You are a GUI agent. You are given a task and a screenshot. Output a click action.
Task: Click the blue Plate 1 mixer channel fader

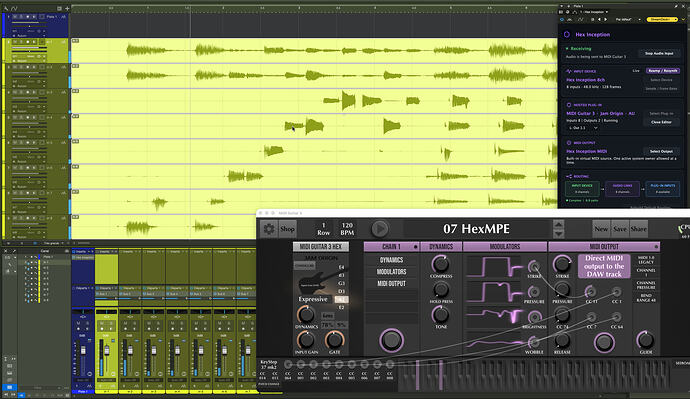pyautogui.click(x=83, y=351)
